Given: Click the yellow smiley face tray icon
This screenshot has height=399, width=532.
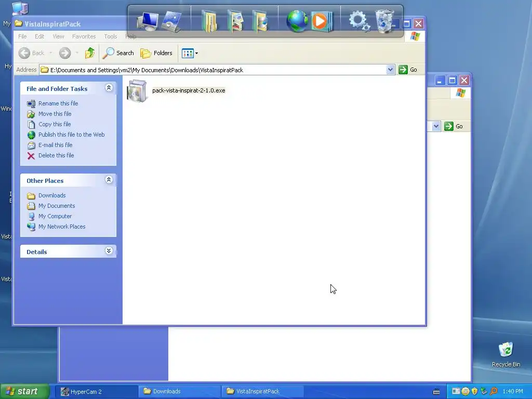Looking at the screenshot, I should coord(465,391).
